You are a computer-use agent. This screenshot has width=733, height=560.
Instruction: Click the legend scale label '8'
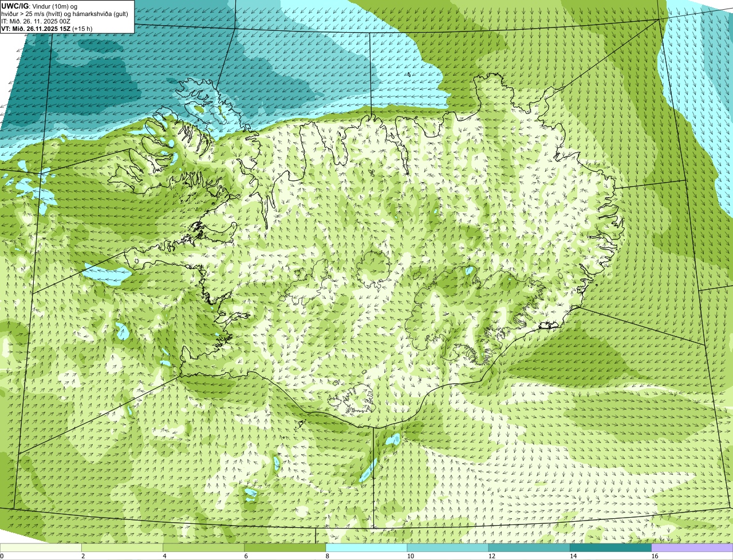pos(327,556)
